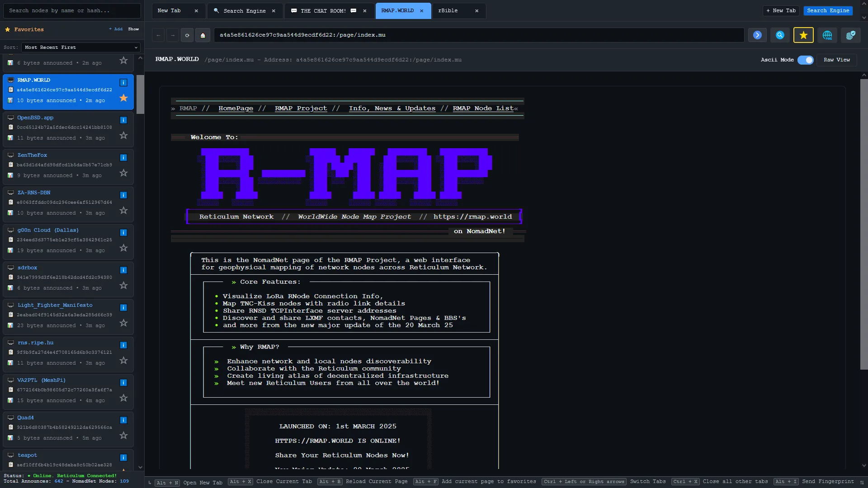
Task: Focus the node search field at top left
Action: point(71,10)
